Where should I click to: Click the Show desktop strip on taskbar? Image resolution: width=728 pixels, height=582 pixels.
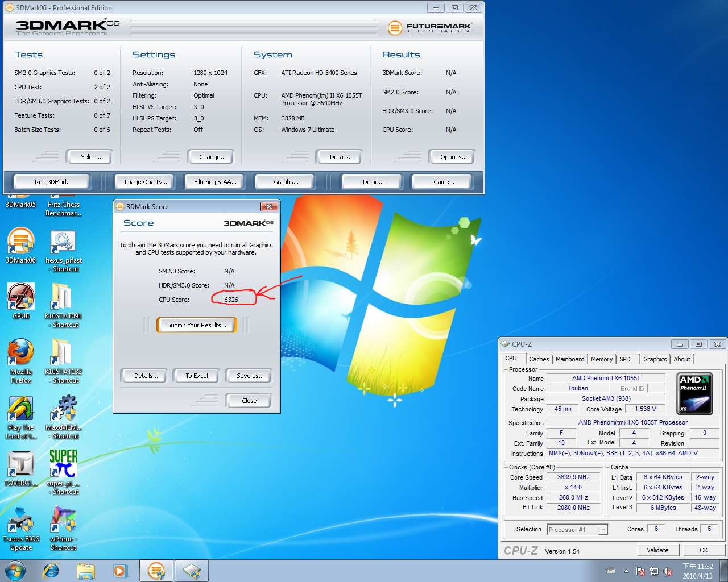[x=724, y=571]
